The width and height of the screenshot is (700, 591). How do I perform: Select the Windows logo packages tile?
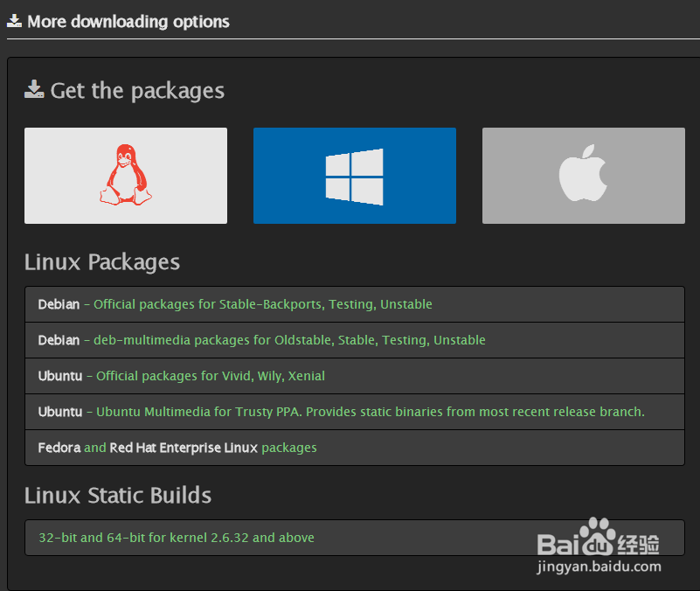(355, 176)
